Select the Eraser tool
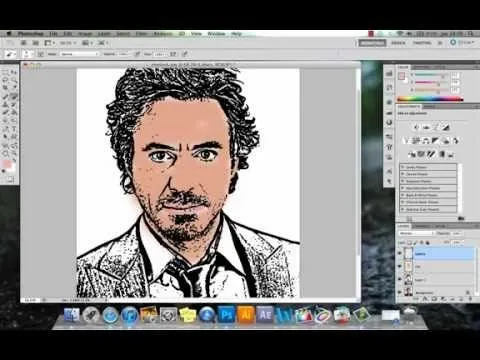Viewport: 480px width, 360px height. [x=5, y=112]
